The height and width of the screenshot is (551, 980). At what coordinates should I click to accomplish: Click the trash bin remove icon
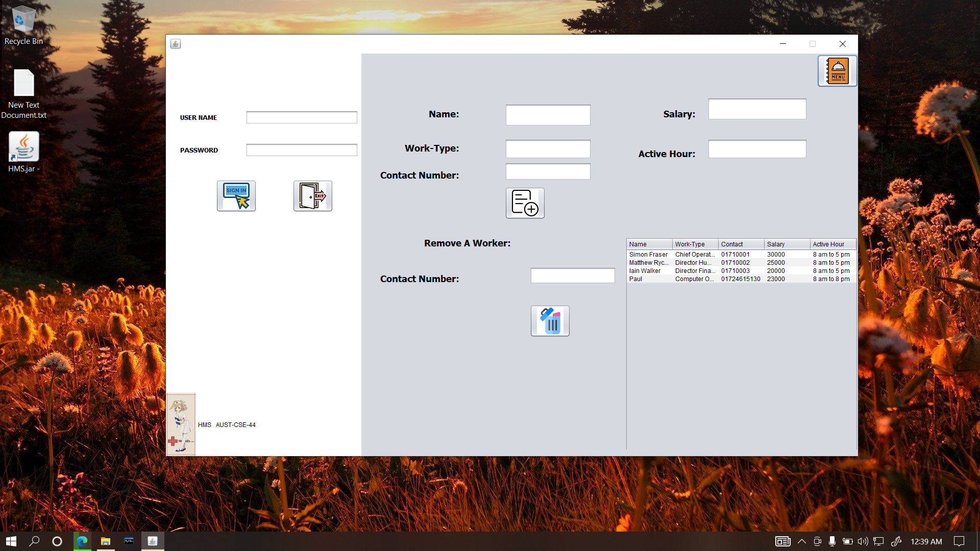pyautogui.click(x=550, y=321)
